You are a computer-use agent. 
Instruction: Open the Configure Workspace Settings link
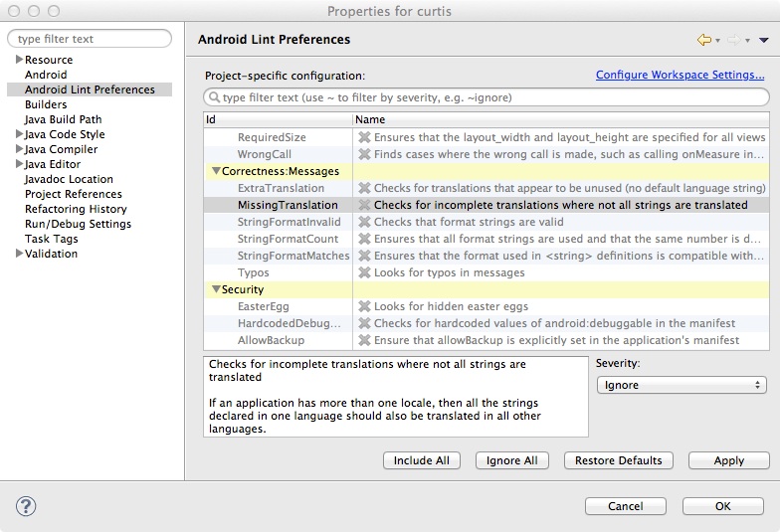pos(681,75)
